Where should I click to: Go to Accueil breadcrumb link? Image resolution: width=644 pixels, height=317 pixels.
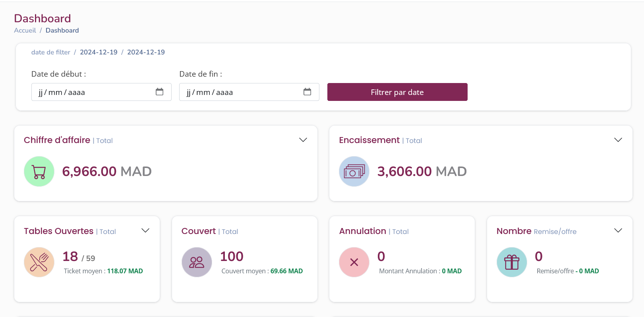click(x=25, y=30)
